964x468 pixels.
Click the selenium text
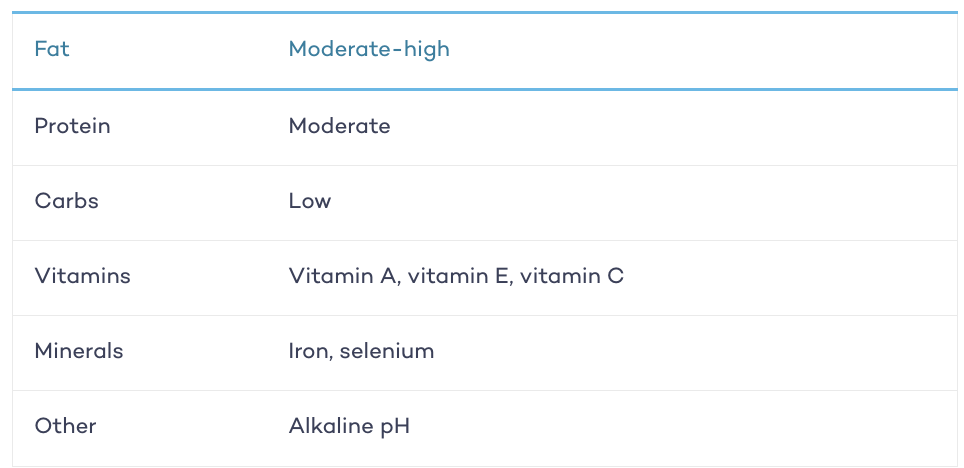[387, 351]
